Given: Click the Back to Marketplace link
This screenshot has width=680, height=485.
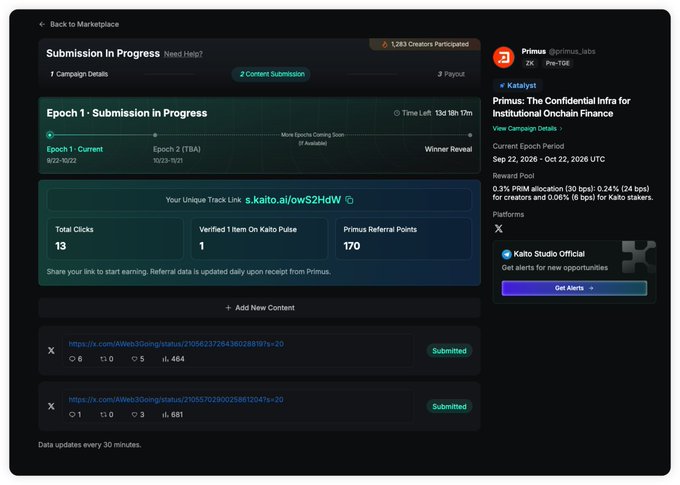Looking at the screenshot, I should tap(84, 24).
